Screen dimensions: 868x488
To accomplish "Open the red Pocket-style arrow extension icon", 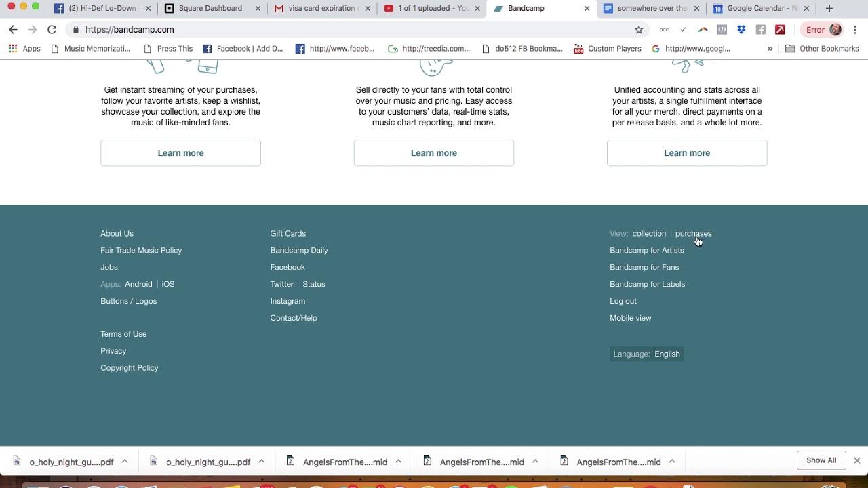I will tap(780, 30).
